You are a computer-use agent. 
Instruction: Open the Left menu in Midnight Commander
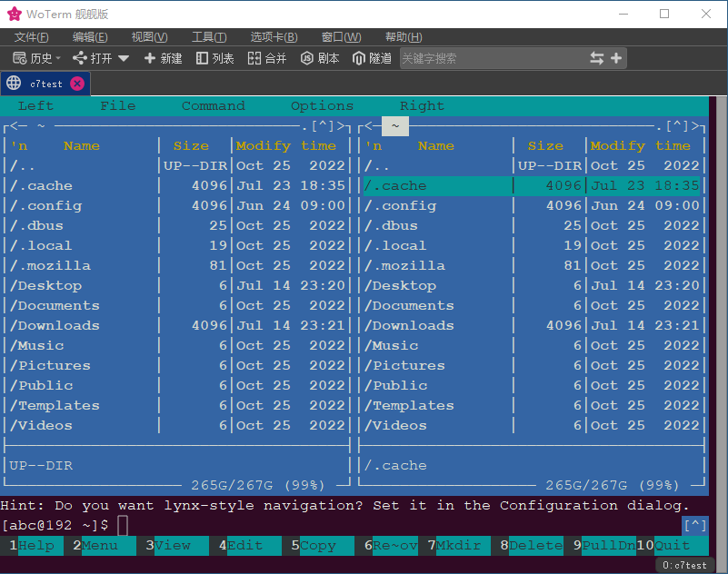tap(35, 105)
